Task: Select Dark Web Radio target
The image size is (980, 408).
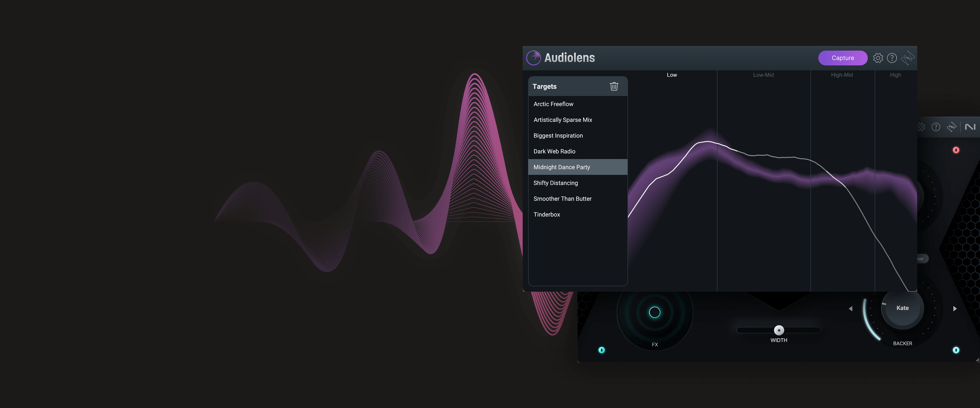Action: click(x=578, y=151)
